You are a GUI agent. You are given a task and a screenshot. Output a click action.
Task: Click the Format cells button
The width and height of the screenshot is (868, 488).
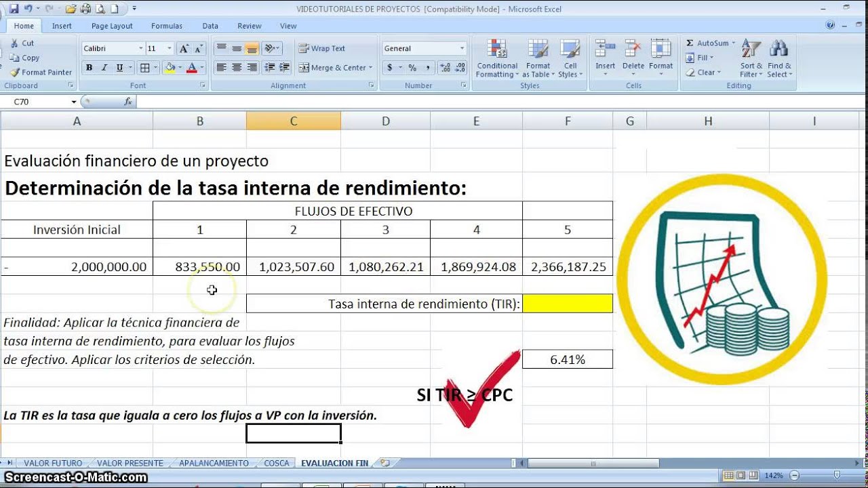[x=660, y=58]
